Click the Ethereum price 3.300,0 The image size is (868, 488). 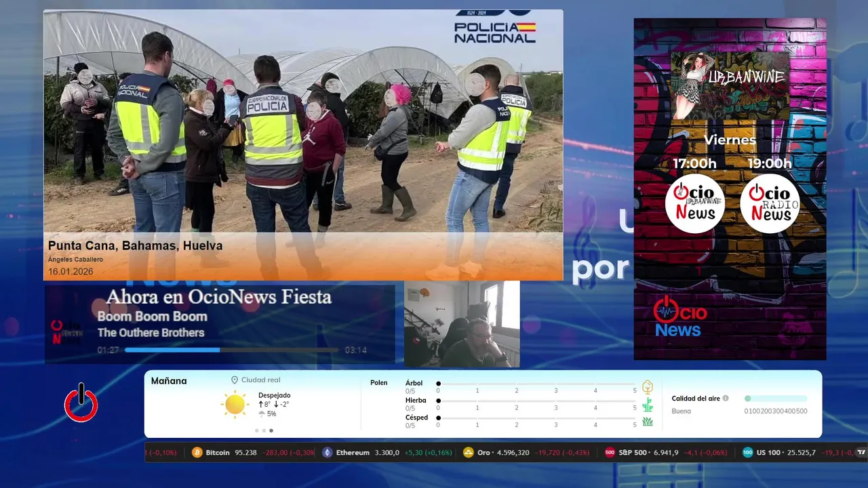pos(387,453)
